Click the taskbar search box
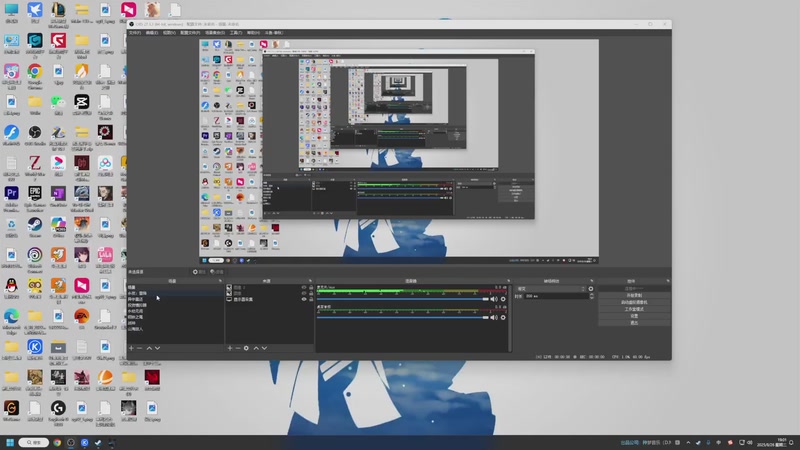The height and width of the screenshot is (450, 800). click(x=34, y=442)
